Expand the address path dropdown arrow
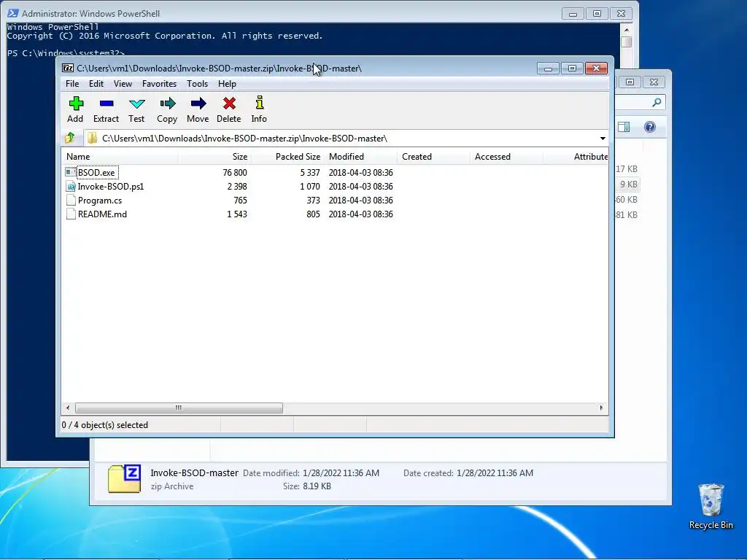Image resolution: width=747 pixels, height=560 pixels. coord(603,139)
